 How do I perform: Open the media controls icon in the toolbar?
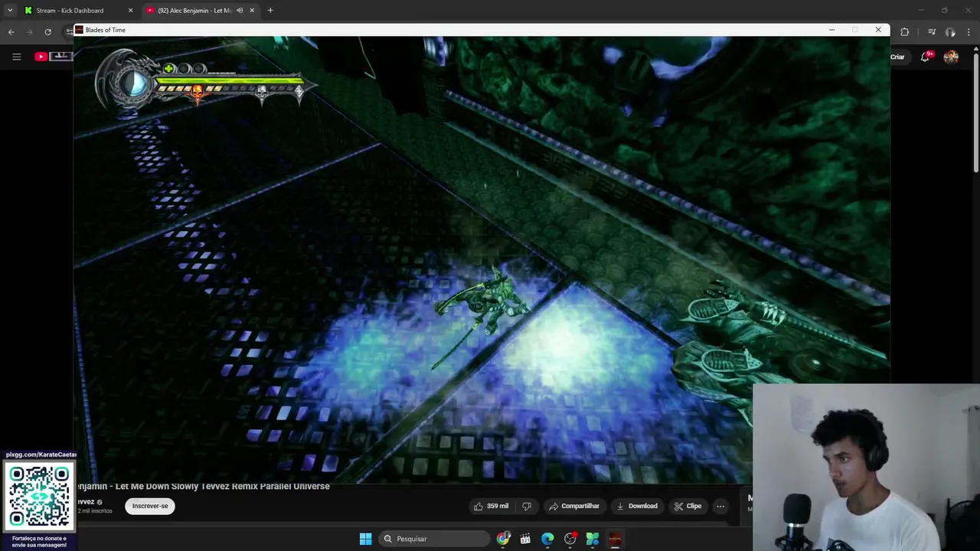pyautogui.click(x=932, y=32)
